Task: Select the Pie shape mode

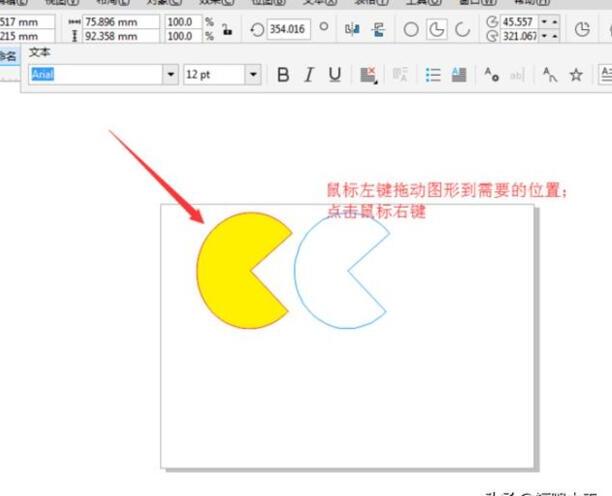Action: click(x=437, y=29)
